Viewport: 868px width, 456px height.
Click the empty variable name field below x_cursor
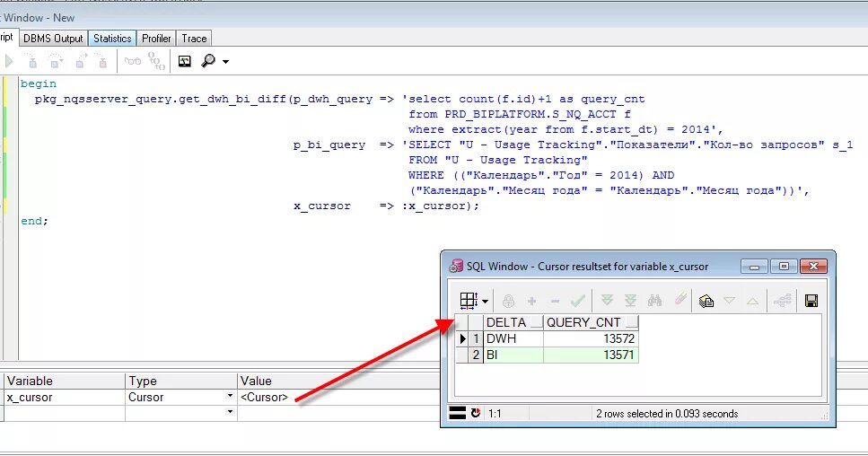(x=65, y=413)
